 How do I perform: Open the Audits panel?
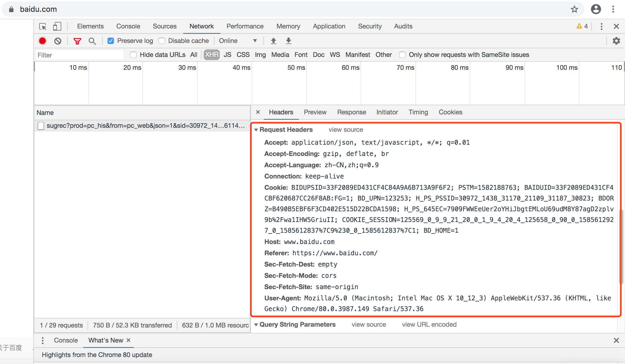tap(403, 26)
